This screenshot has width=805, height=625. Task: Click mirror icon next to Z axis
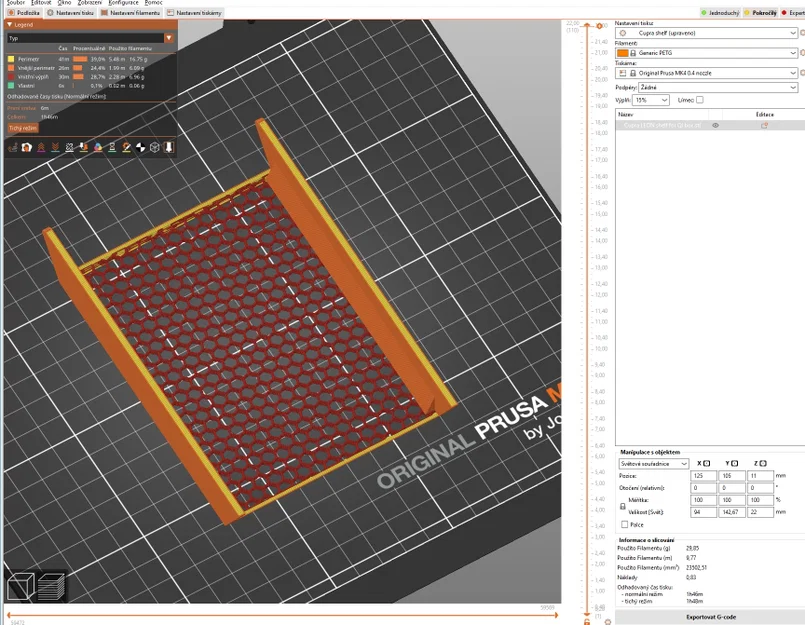pyautogui.click(x=763, y=463)
